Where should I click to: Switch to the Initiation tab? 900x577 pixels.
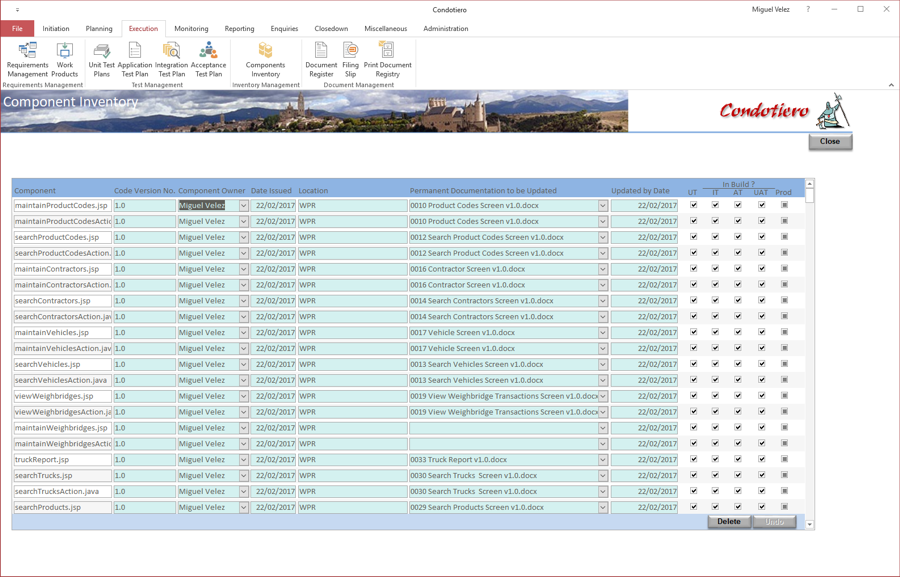(x=56, y=29)
